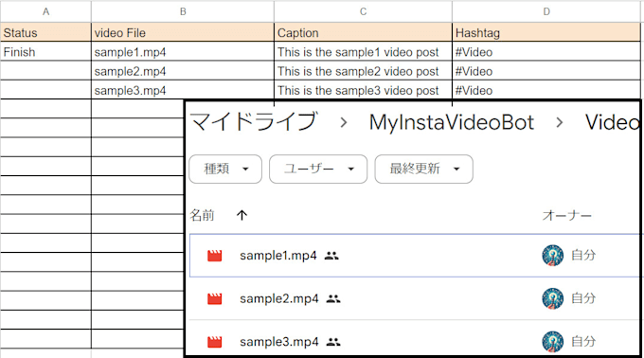Open MyInstaVideoBot folder in breadcrumb
Screen dimensions: 644x358
[452, 122]
